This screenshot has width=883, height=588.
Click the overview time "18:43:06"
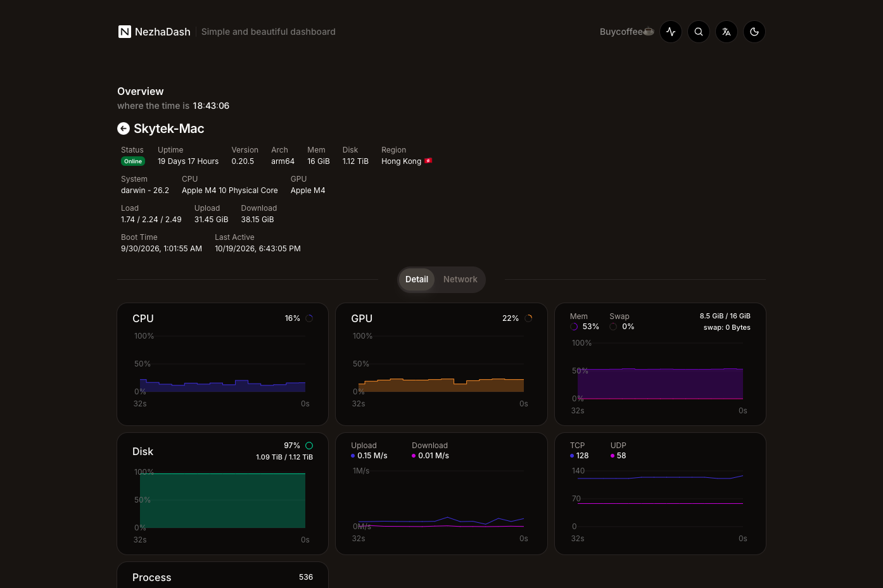coord(211,106)
